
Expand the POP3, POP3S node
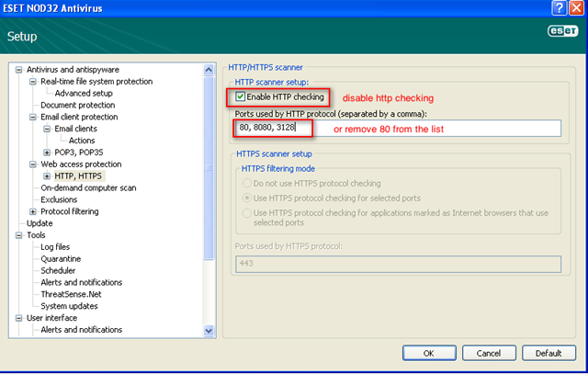click(47, 153)
